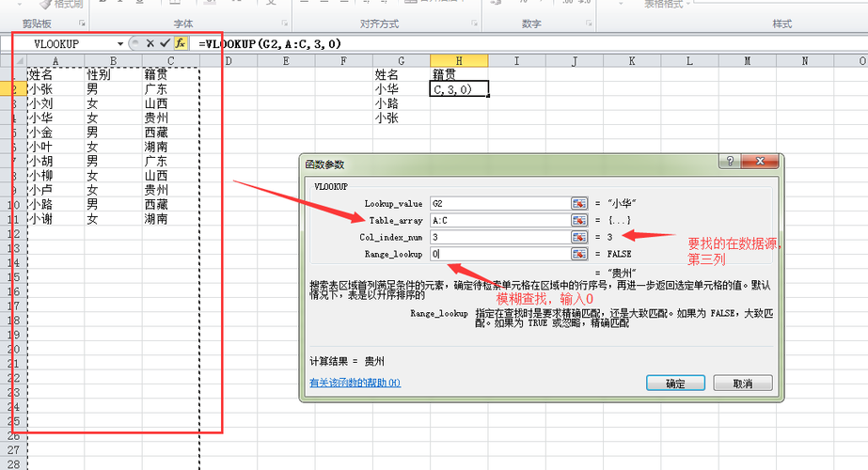This screenshot has width=868, height=470.
Task: Click cell 西藏 in the 小金 row
Action: tap(170, 132)
